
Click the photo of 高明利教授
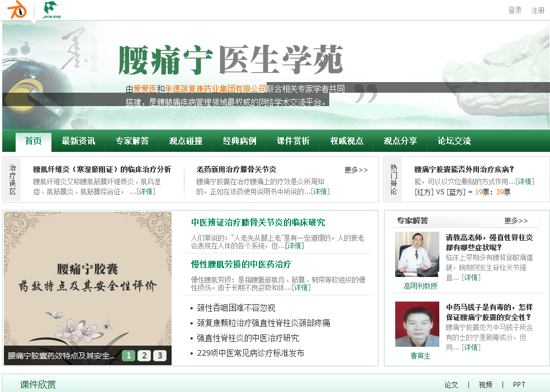point(417,254)
